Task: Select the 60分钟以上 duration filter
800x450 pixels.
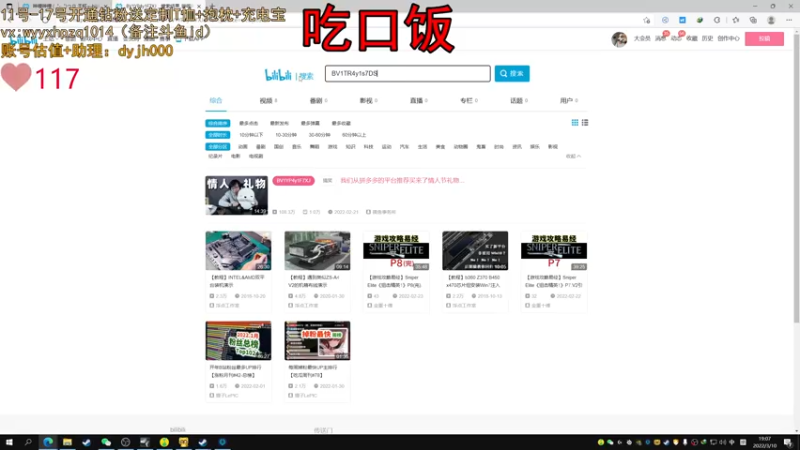Action: click(354, 135)
